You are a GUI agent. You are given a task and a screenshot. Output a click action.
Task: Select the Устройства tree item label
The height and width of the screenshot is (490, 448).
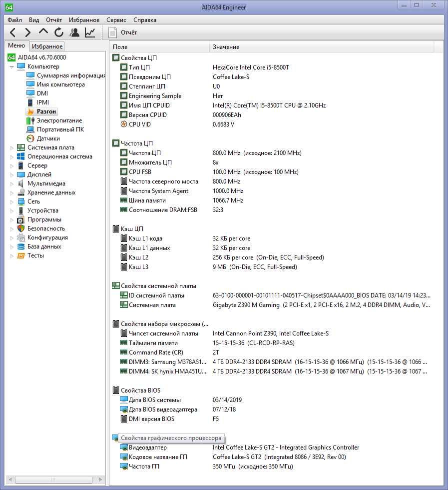[43, 210]
